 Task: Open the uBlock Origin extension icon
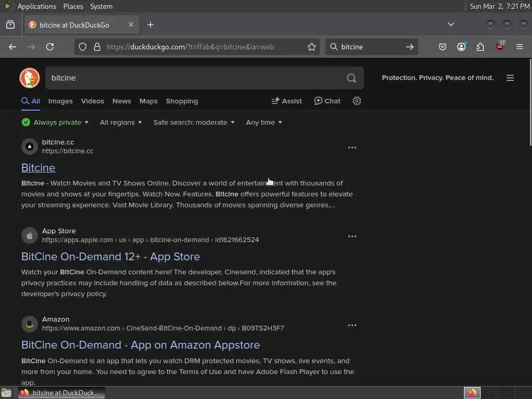click(x=500, y=46)
